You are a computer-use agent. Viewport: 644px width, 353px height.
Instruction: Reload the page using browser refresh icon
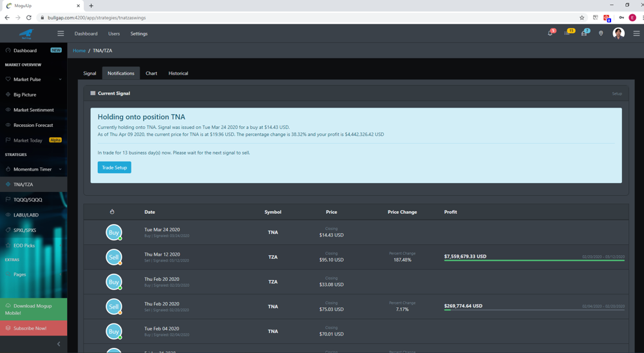[x=29, y=17]
